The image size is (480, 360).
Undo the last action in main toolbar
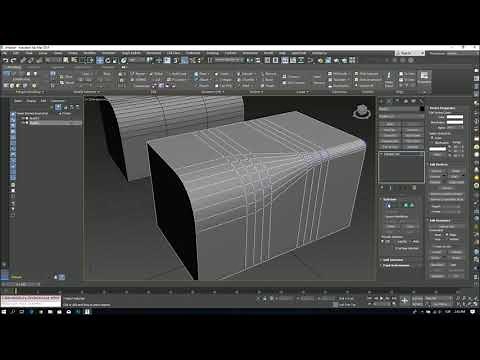click(x=6, y=60)
